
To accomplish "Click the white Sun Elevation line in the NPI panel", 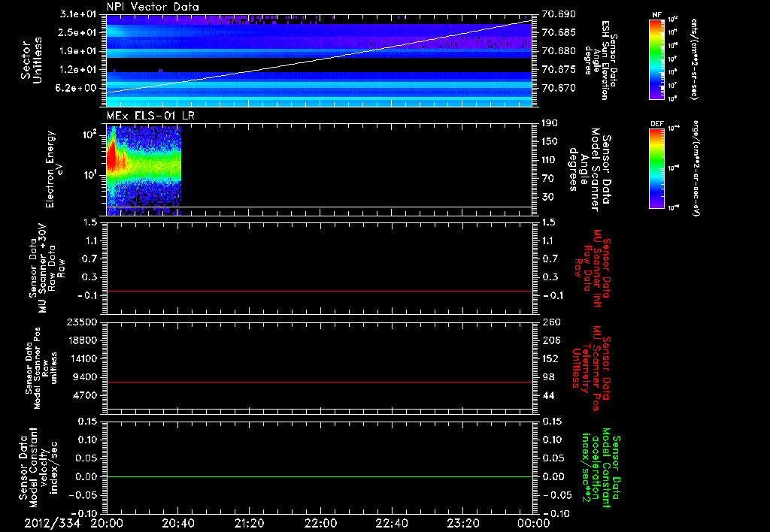I will click(x=319, y=56).
